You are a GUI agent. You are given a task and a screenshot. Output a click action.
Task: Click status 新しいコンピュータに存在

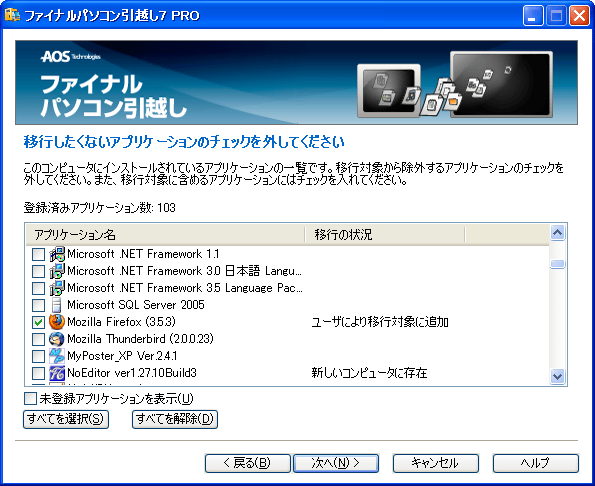coord(369,373)
